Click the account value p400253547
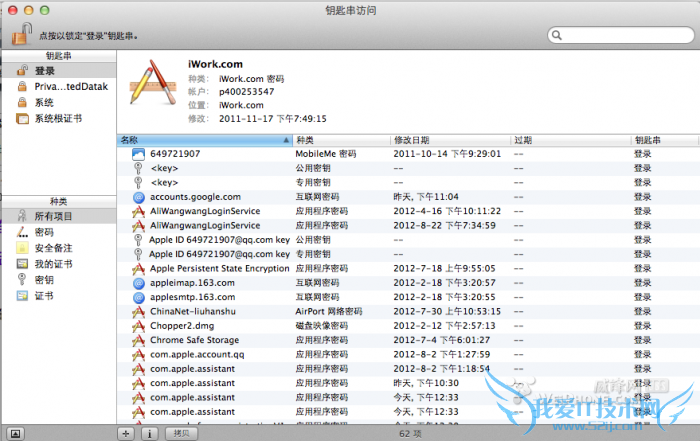The width and height of the screenshot is (700, 441). (246, 92)
